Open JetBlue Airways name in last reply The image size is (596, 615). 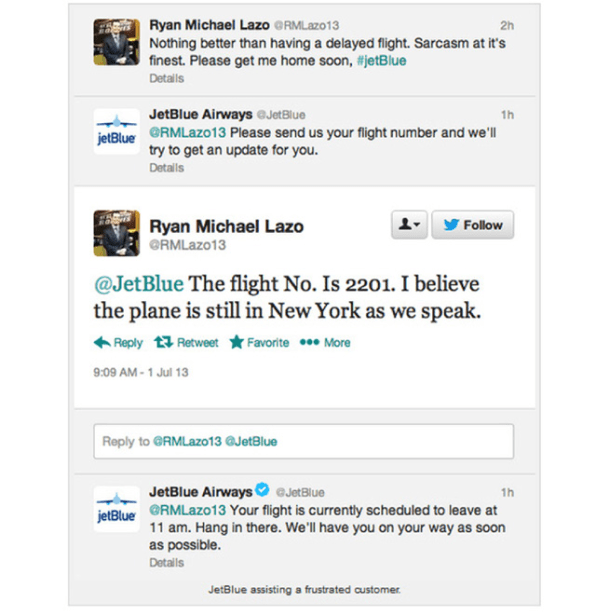click(201, 492)
